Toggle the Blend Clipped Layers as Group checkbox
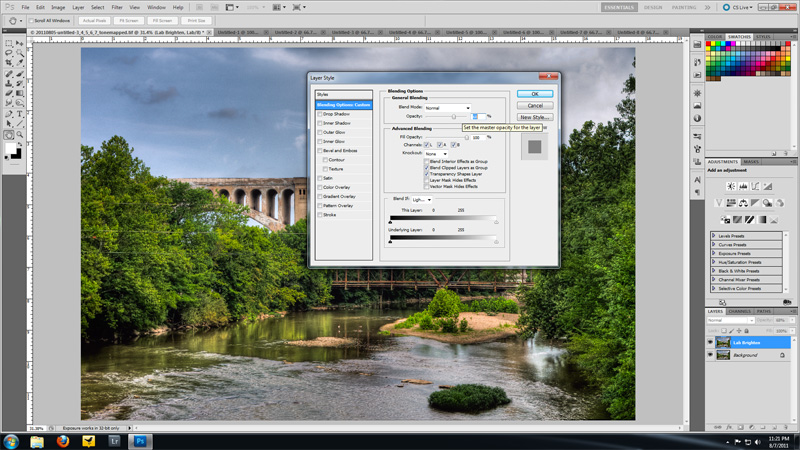This screenshot has height=450, width=800. (426, 167)
